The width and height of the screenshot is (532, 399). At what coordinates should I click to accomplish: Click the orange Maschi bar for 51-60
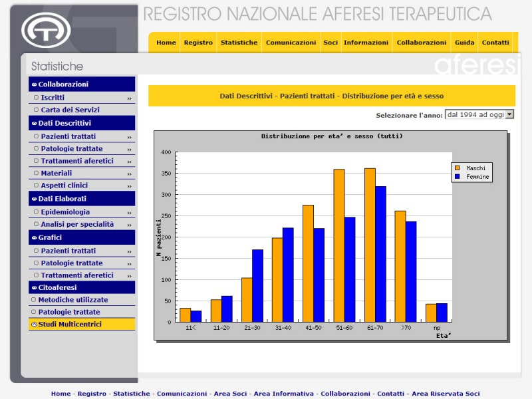coord(339,245)
